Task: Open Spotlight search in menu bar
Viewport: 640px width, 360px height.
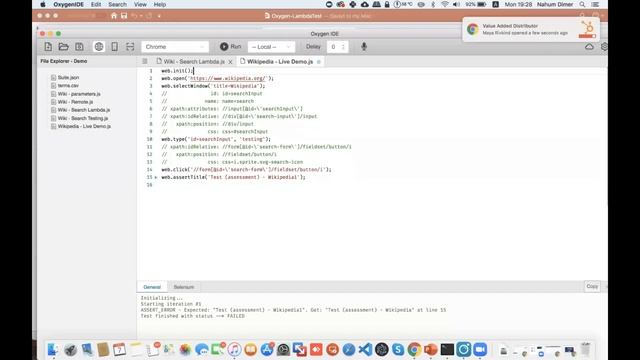Action: (x=582, y=4)
